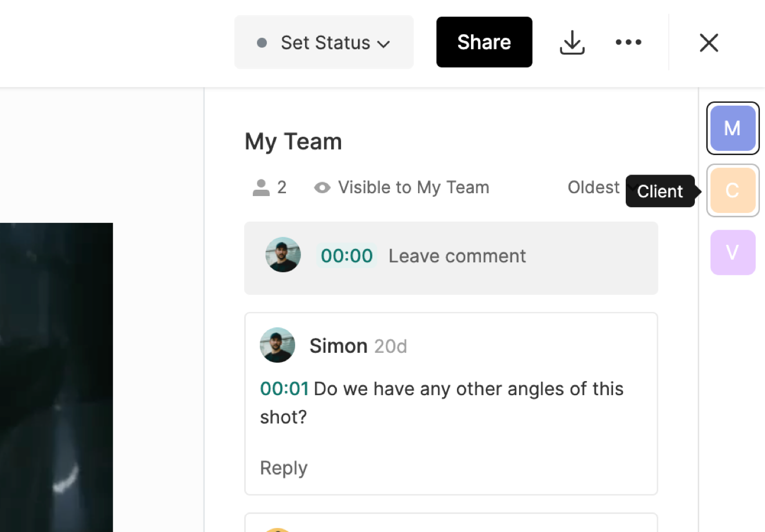
Task: Open the Oldest sort order dropdown
Action: point(594,187)
